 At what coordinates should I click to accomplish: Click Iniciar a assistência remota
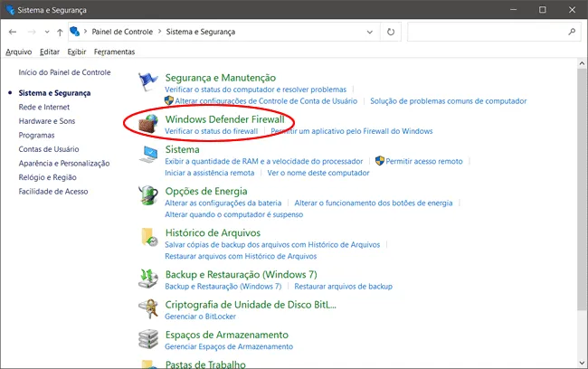tap(210, 173)
